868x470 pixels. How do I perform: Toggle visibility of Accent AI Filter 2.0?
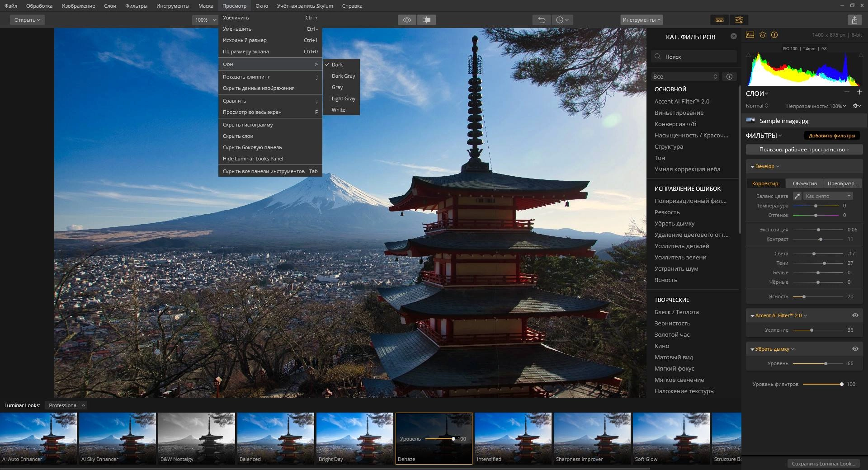pyautogui.click(x=855, y=315)
